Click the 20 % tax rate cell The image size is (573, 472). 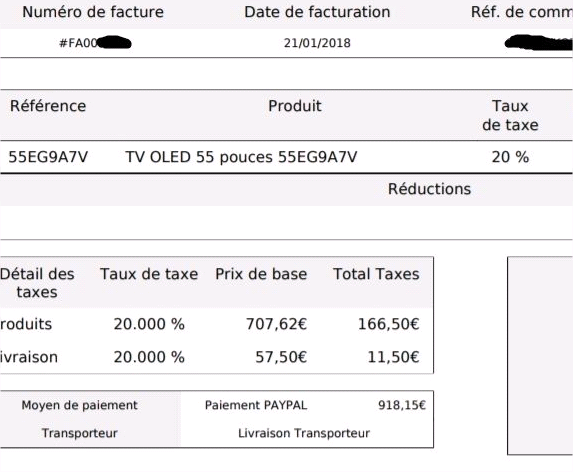tap(510, 157)
